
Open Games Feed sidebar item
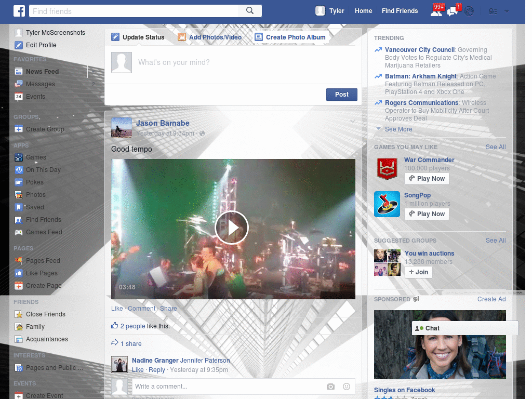click(44, 232)
